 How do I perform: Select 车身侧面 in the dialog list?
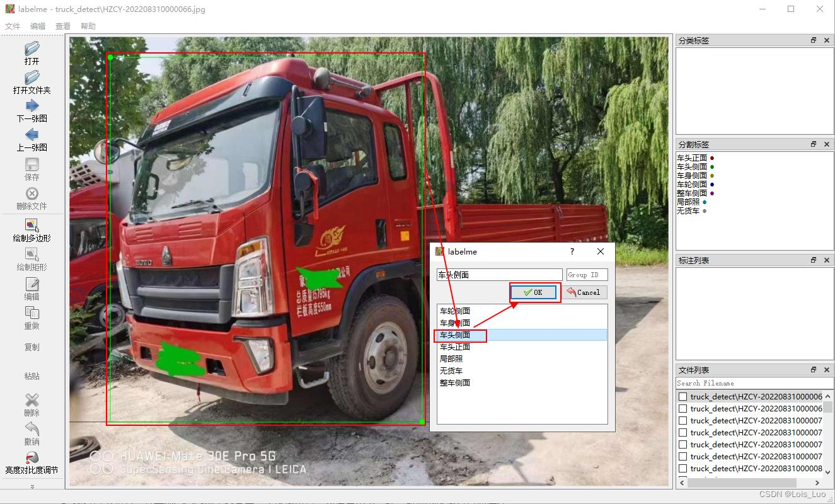click(522, 323)
